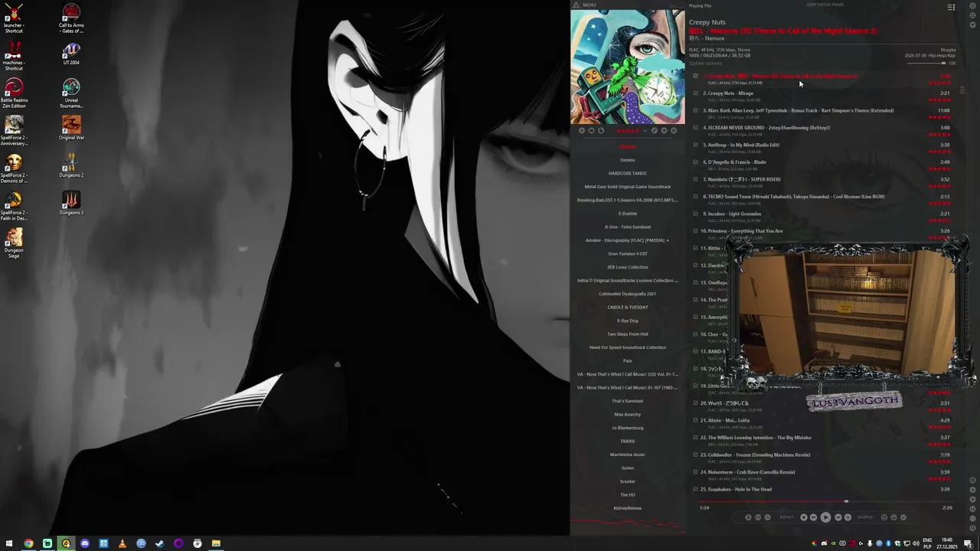Click the speaker volume tray icon
This screenshot has width=980, height=551.
pyautogui.click(x=916, y=543)
